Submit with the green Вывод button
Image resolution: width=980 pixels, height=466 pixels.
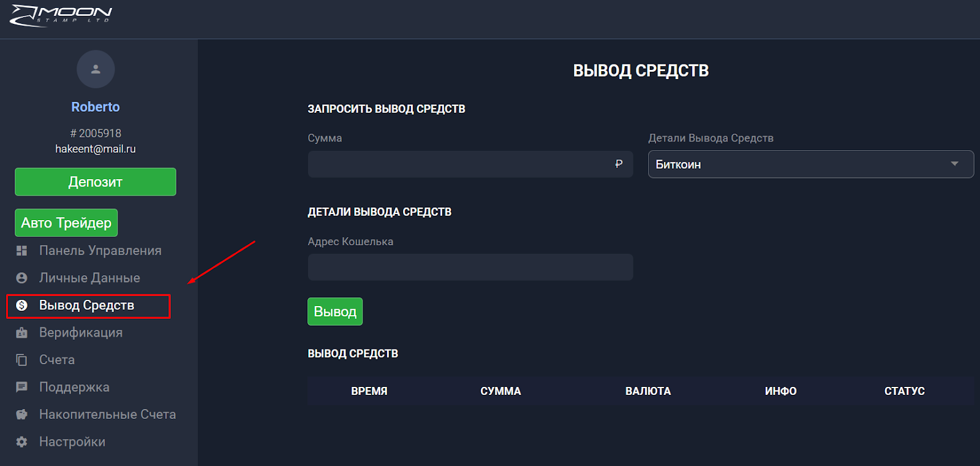pos(335,311)
